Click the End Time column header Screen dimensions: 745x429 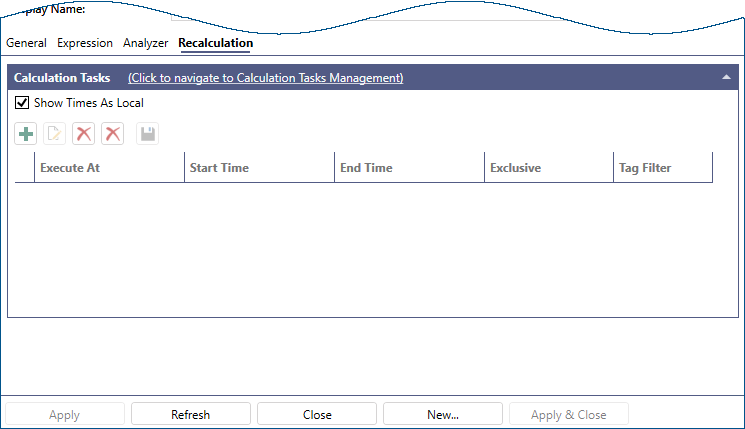point(409,168)
